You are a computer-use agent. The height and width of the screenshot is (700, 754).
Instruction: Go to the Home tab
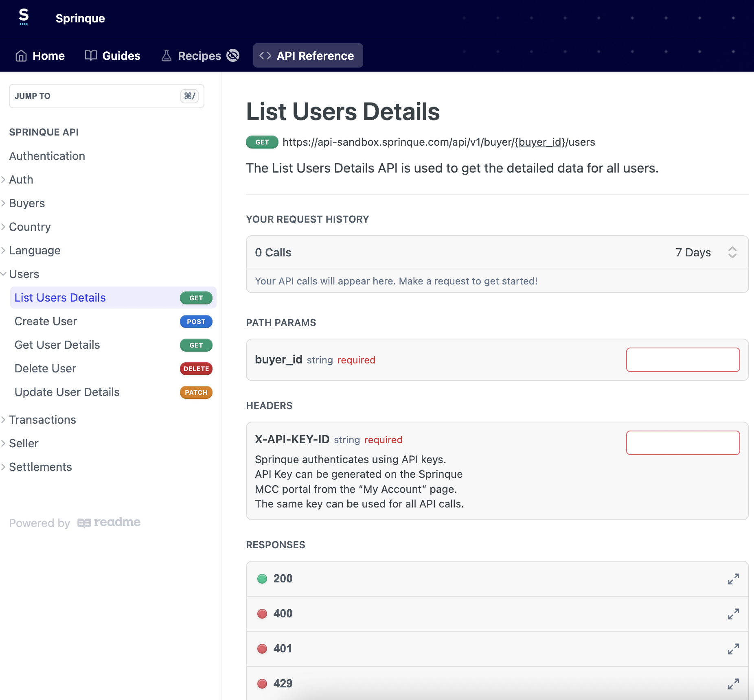click(x=40, y=56)
